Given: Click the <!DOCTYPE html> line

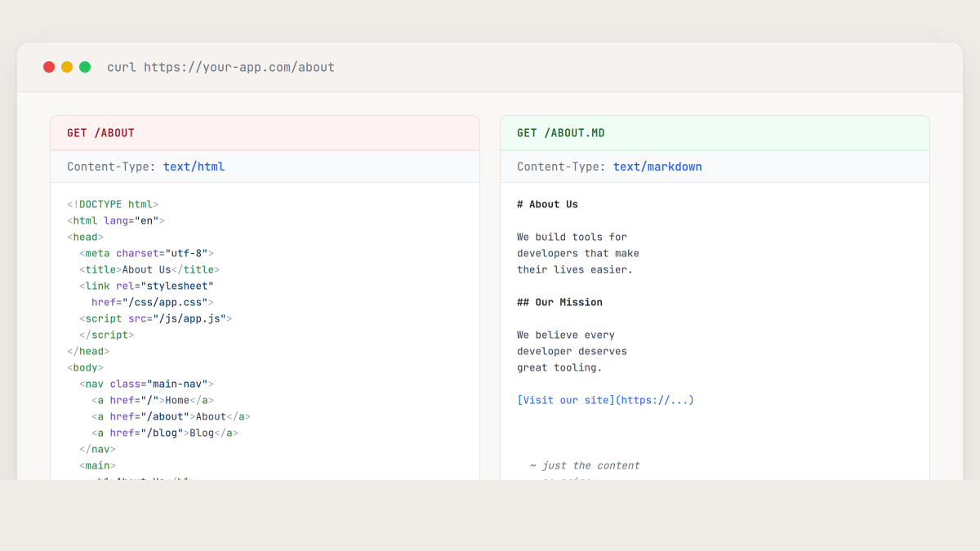Looking at the screenshot, I should [x=113, y=204].
